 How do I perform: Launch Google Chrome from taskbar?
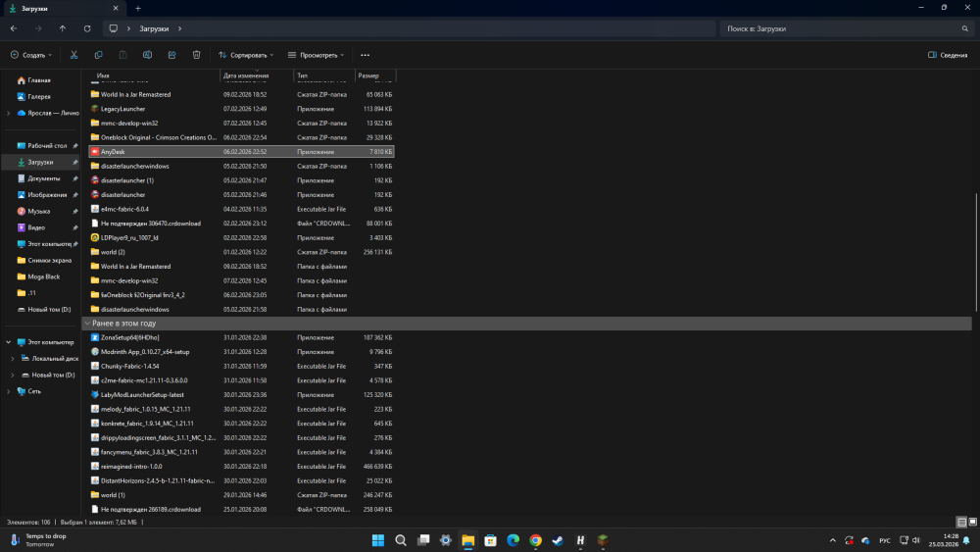[x=536, y=540]
